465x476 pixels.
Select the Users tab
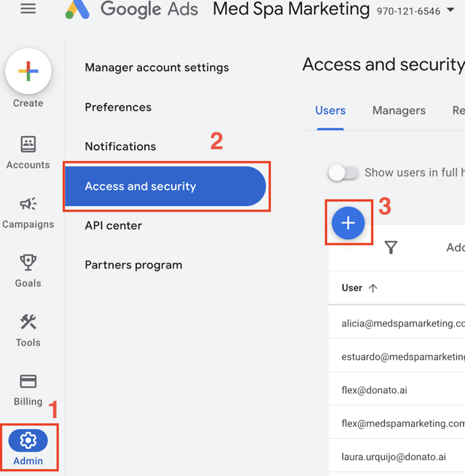(331, 110)
